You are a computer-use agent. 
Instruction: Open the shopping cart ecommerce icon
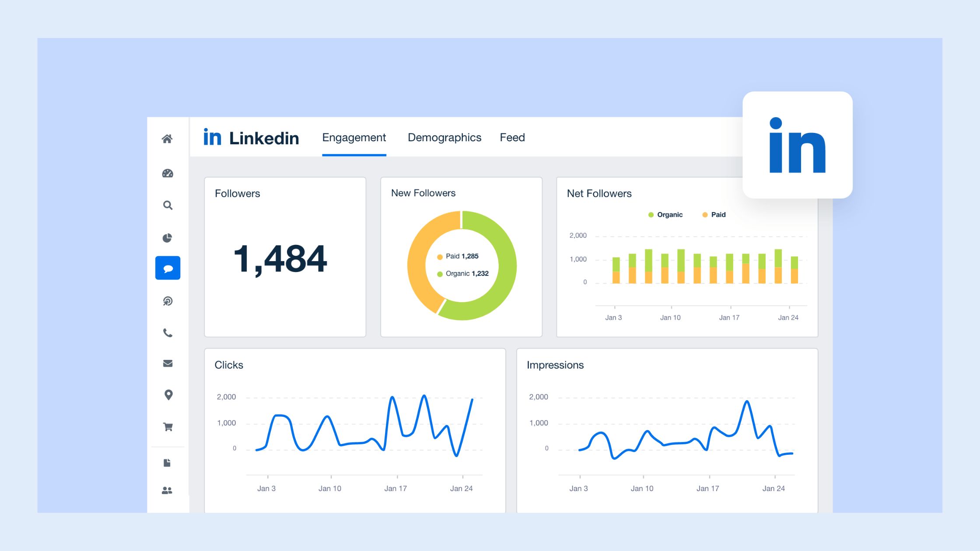(168, 427)
